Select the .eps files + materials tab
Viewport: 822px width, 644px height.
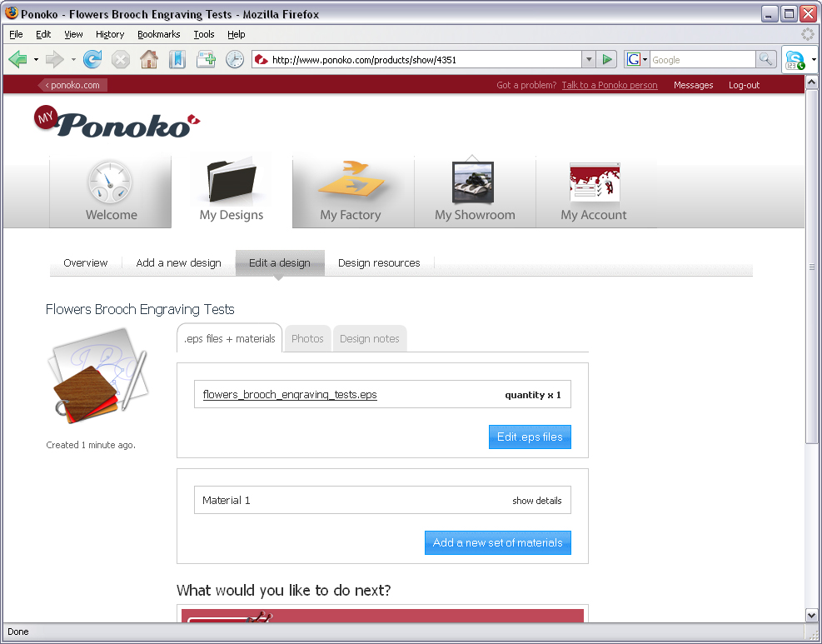pyautogui.click(x=230, y=339)
